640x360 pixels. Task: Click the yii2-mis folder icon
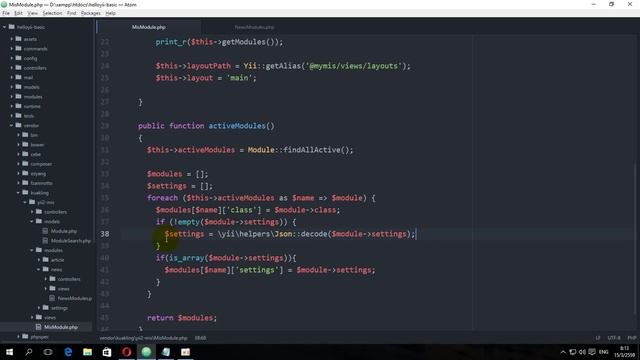click(32, 202)
